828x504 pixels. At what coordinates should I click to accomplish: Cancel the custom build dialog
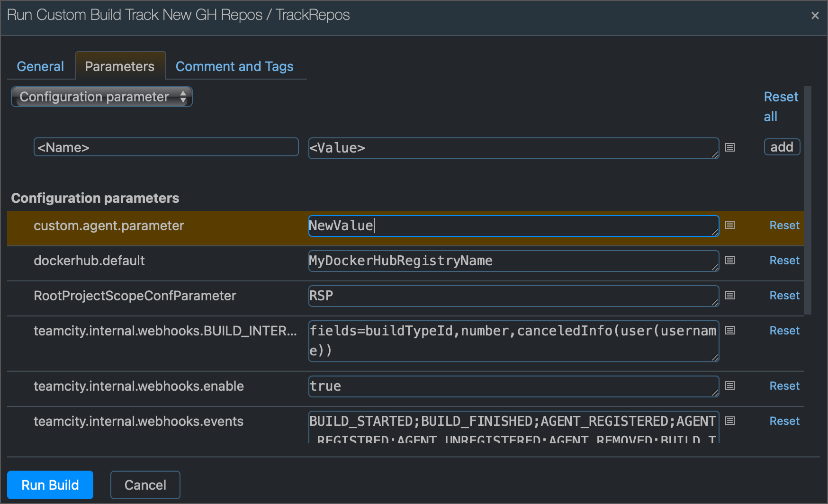click(145, 485)
